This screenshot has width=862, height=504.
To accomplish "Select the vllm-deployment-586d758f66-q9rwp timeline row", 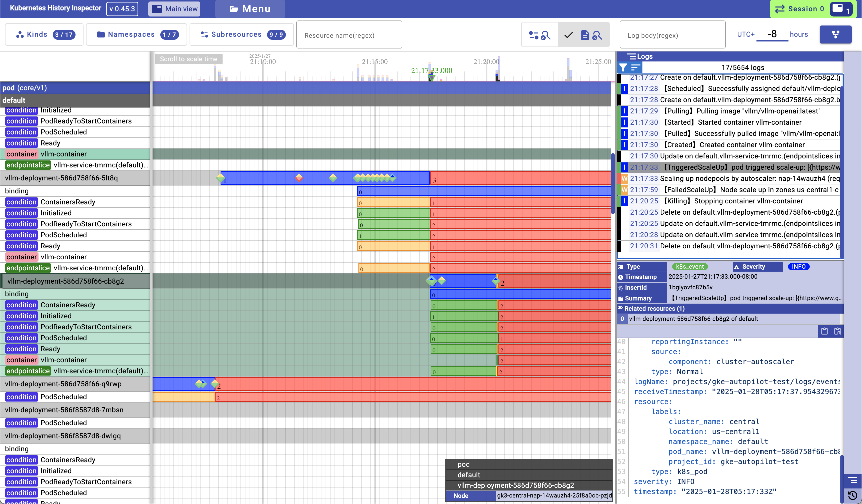I will pyautogui.click(x=75, y=384).
